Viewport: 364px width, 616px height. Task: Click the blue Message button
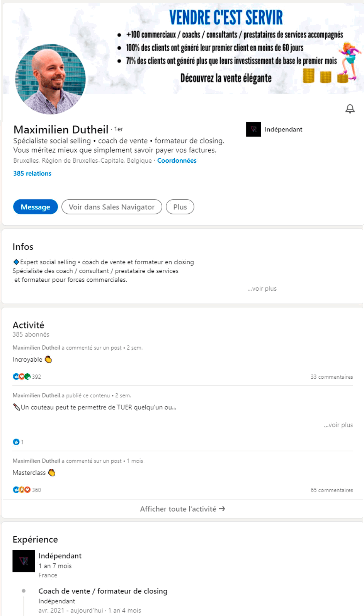click(36, 207)
